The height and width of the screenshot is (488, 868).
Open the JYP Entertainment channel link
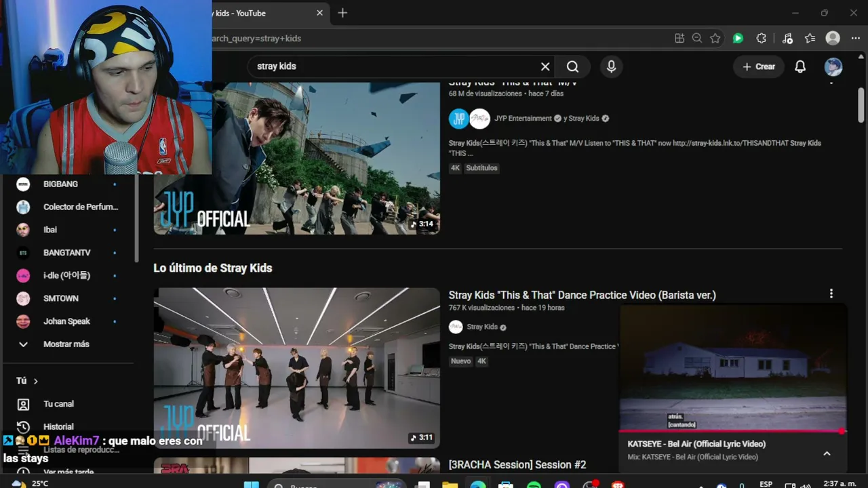point(523,119)
